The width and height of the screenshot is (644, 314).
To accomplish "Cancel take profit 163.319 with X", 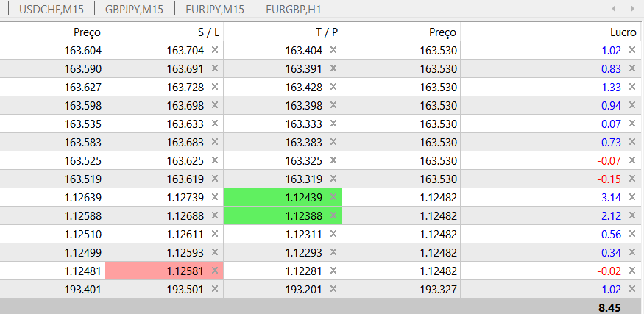I will [333, 179].
